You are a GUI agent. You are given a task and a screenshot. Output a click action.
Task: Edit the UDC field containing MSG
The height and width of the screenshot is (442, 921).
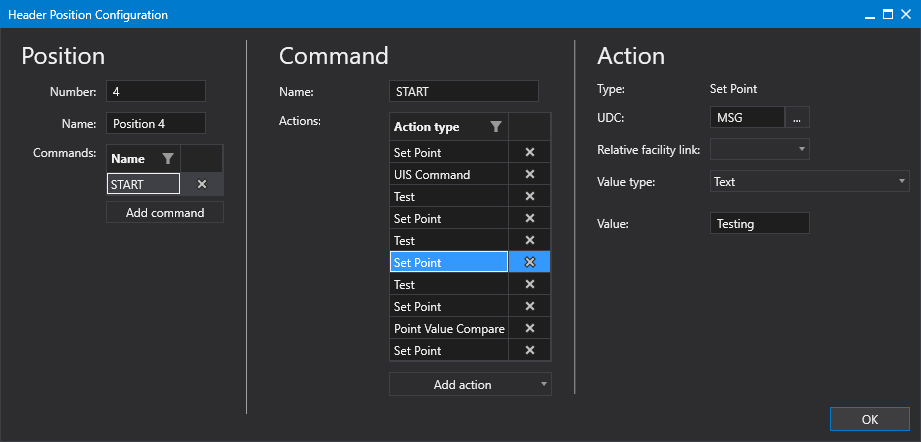pyautogui.click(x=747, y=117)
